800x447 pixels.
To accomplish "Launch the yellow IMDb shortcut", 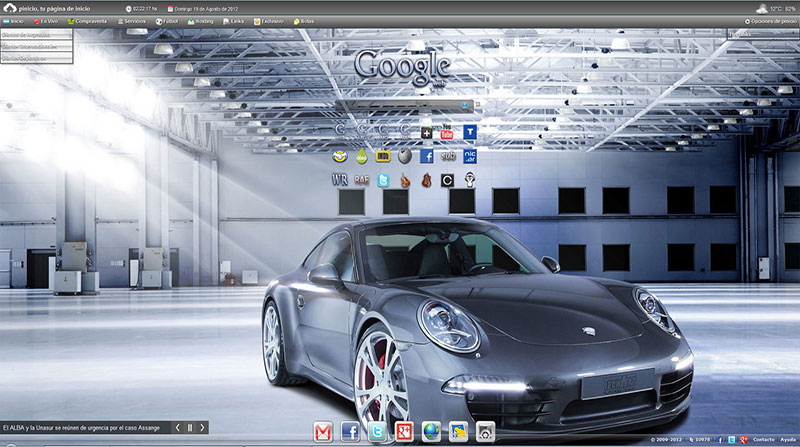I will pos(382,156).
